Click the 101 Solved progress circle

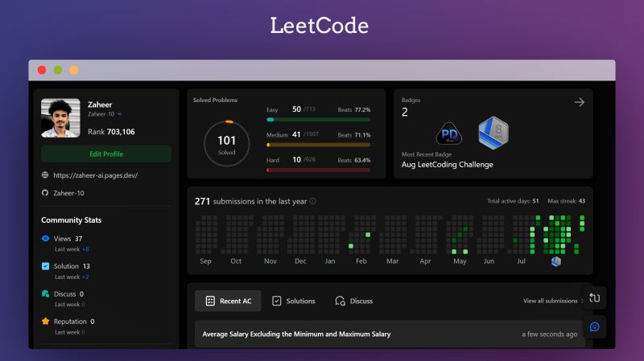[227, 144]
